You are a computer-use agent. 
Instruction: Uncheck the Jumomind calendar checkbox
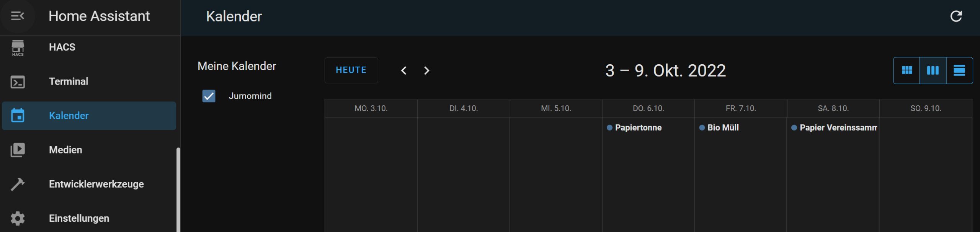click(x=209, y=96)
